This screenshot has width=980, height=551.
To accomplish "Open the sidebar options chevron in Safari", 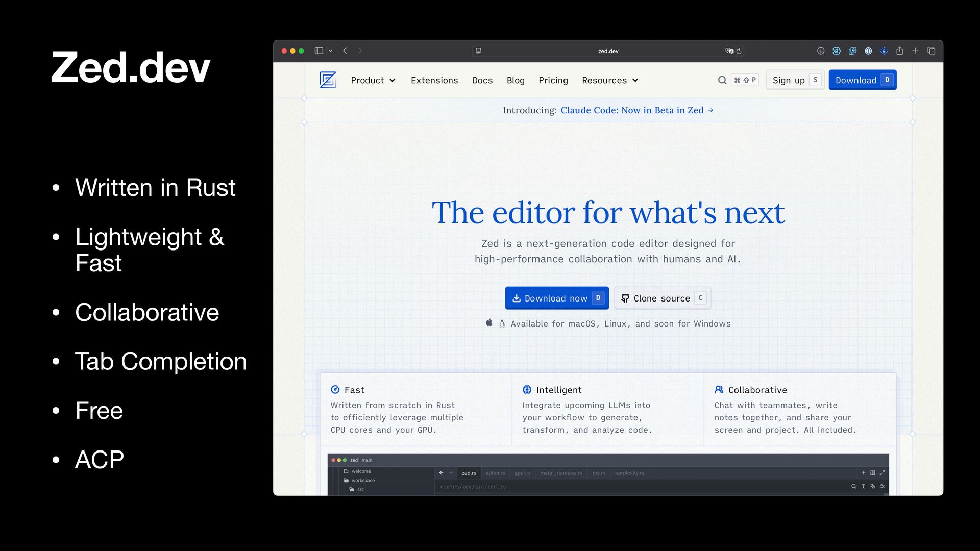I will 331,51.
